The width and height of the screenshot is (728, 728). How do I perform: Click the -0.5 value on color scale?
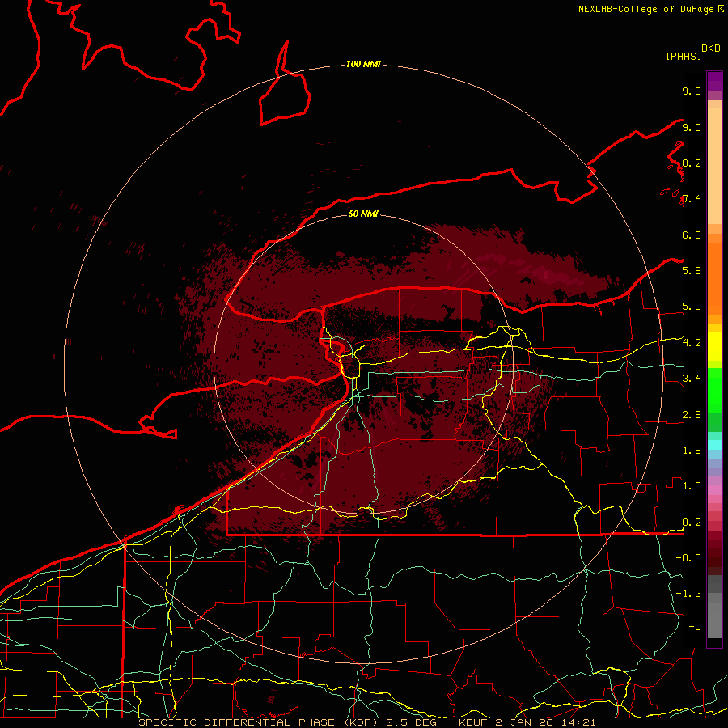[688, 557]
